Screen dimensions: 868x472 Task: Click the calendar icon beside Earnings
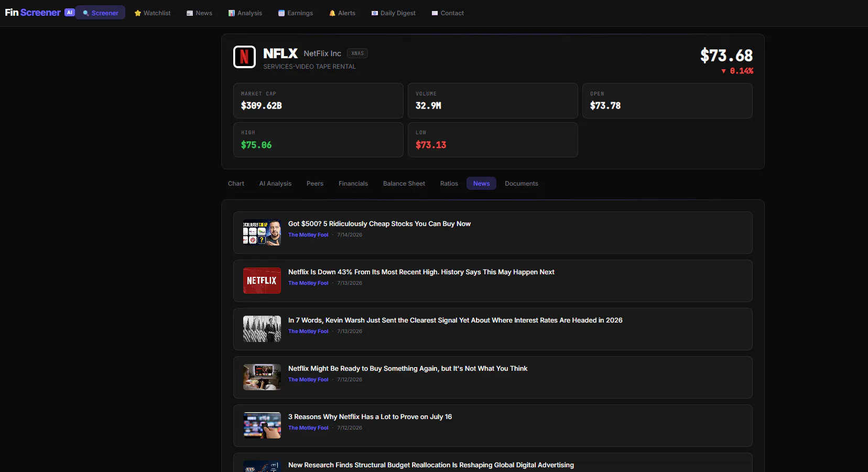click(x=281, y=13)
